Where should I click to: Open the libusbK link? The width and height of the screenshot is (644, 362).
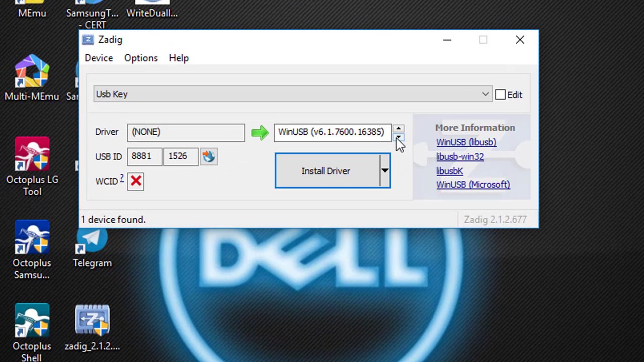click(449, 171)
